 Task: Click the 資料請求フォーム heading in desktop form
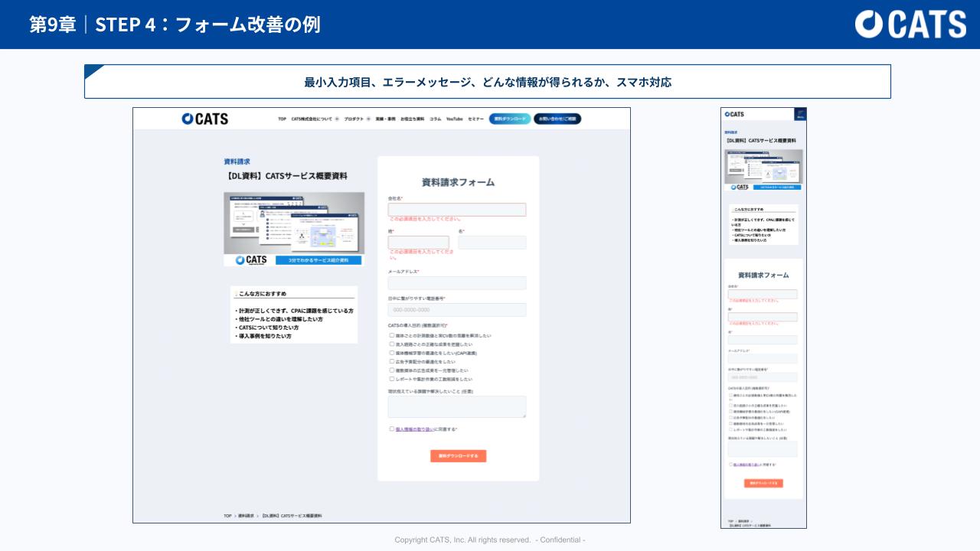point(458,182)
